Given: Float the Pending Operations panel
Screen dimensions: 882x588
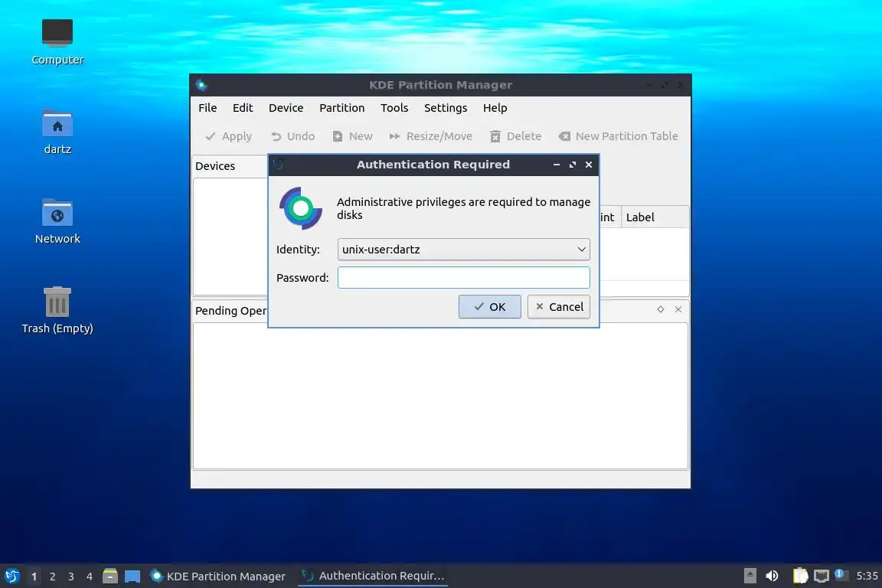Looking at the screenshot, I should [661, 309].
